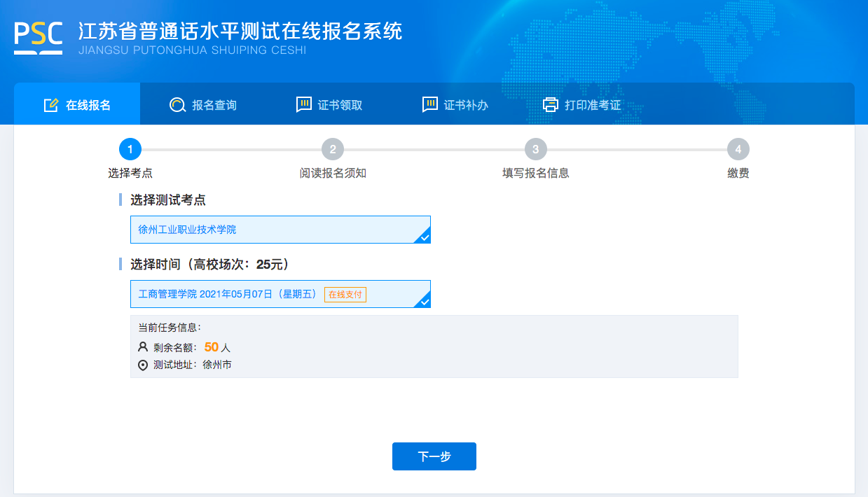
Task: Click the 证书领取 message icon
Action: point(303,105)
